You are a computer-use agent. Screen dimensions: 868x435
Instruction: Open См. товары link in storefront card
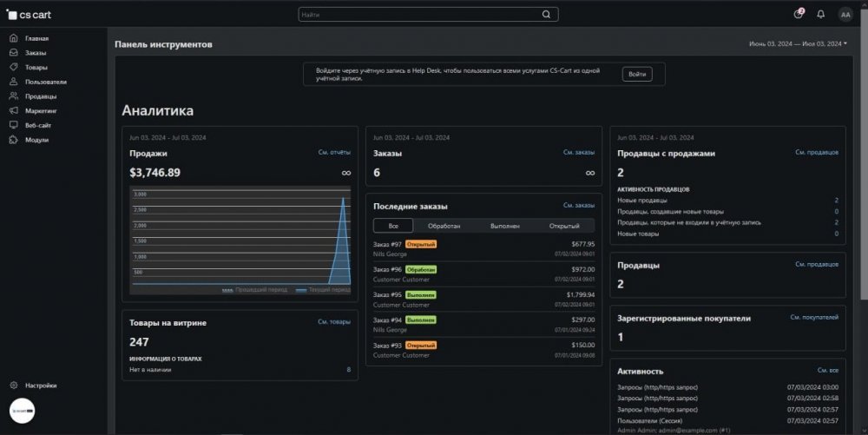click(x=333, y=322)
